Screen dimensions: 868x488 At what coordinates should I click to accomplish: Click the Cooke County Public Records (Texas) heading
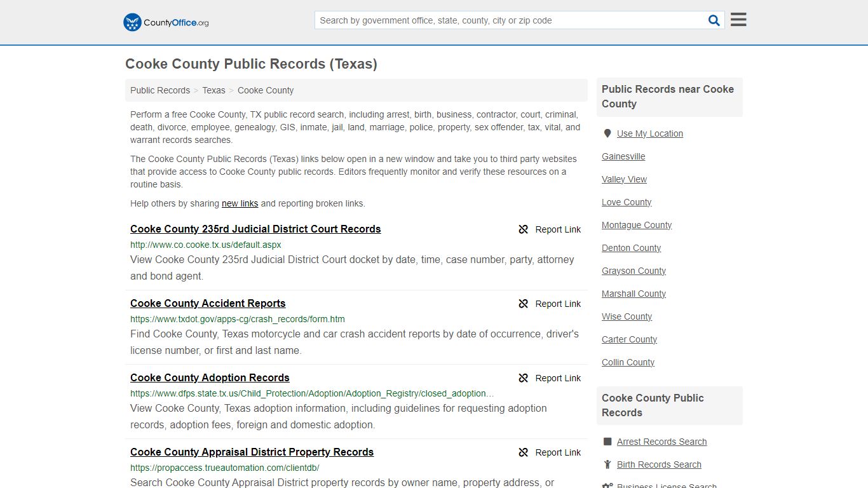pos(251,64)
